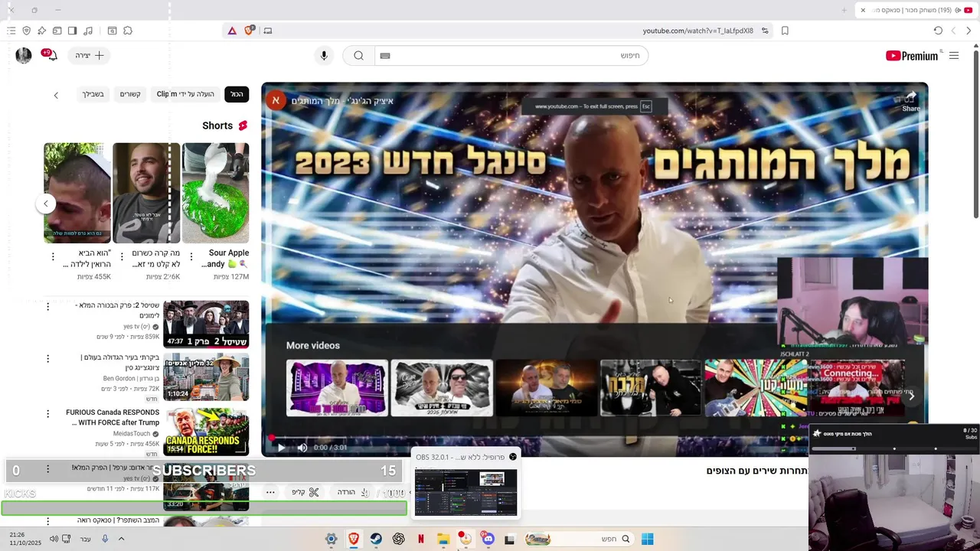Go forward in browser history

point(953,31)
